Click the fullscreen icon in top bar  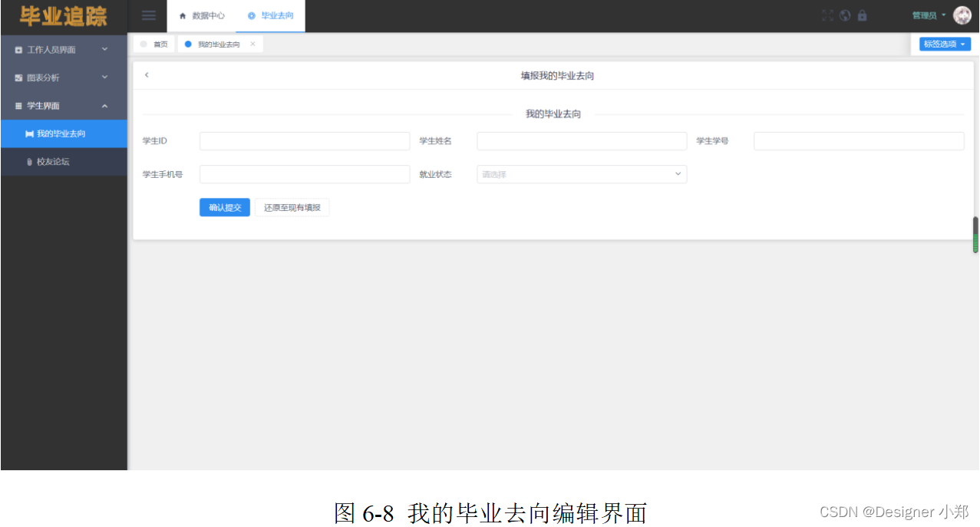[x=827, y=15]
